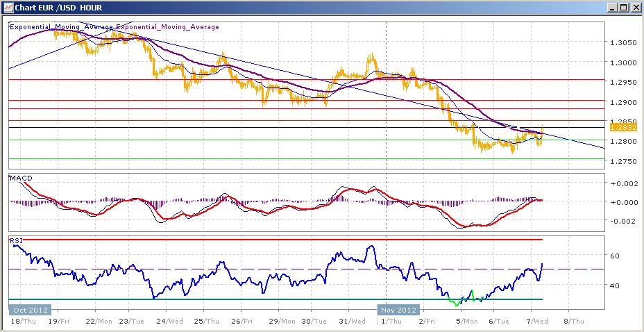Screen dimensions: 644x332
Task: Click the 60 value on RSI scale
Action: pyautogui.click(x=615, y=256)
